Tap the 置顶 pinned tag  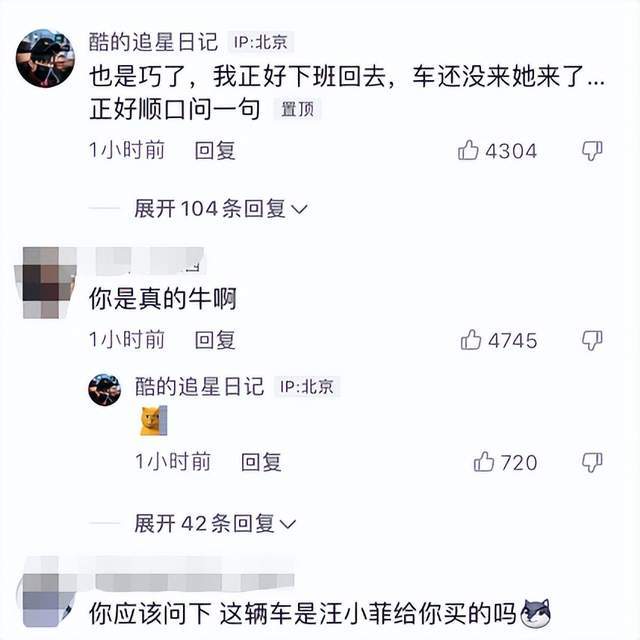[x=298, y=109]
